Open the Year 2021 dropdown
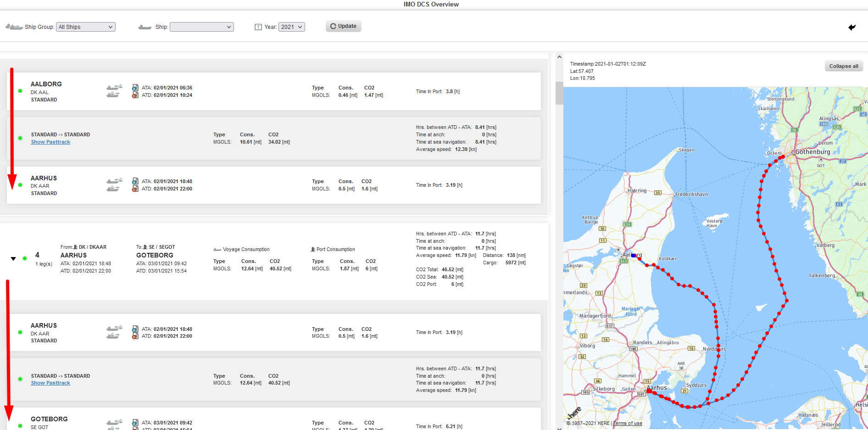Image resolution: width=868 pixels, height=430 pixels. click(x=291, y=27)
